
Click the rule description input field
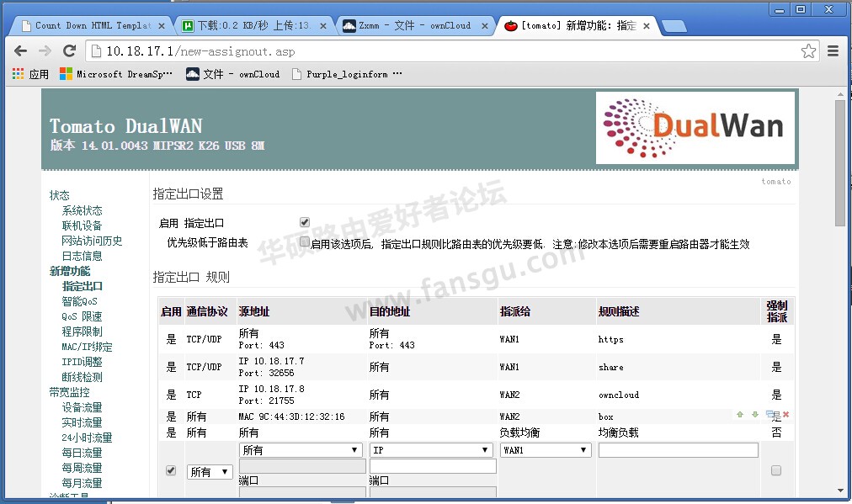pos(678,449)
